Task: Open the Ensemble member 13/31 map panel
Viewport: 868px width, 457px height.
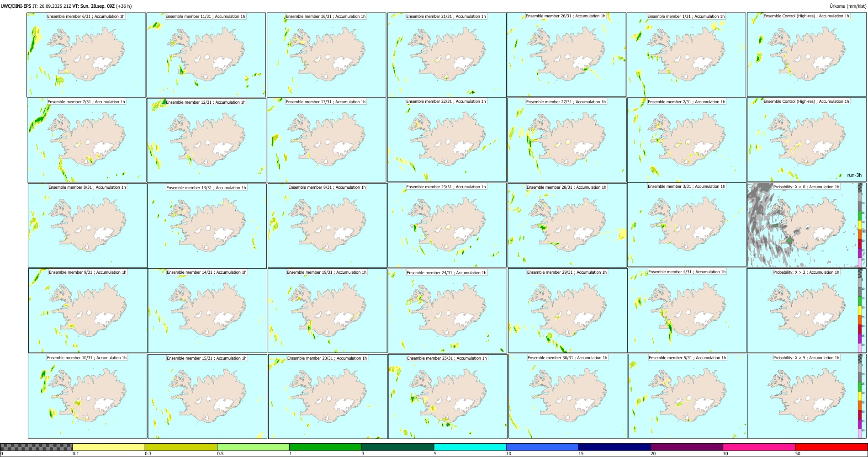Action: click(207, 226)
